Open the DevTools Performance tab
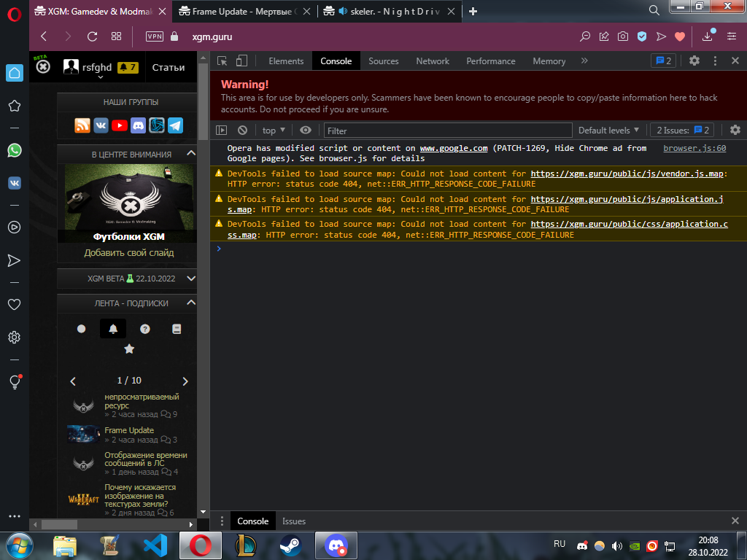This screenshot has height=560, width=747. [x=491, y=61]
